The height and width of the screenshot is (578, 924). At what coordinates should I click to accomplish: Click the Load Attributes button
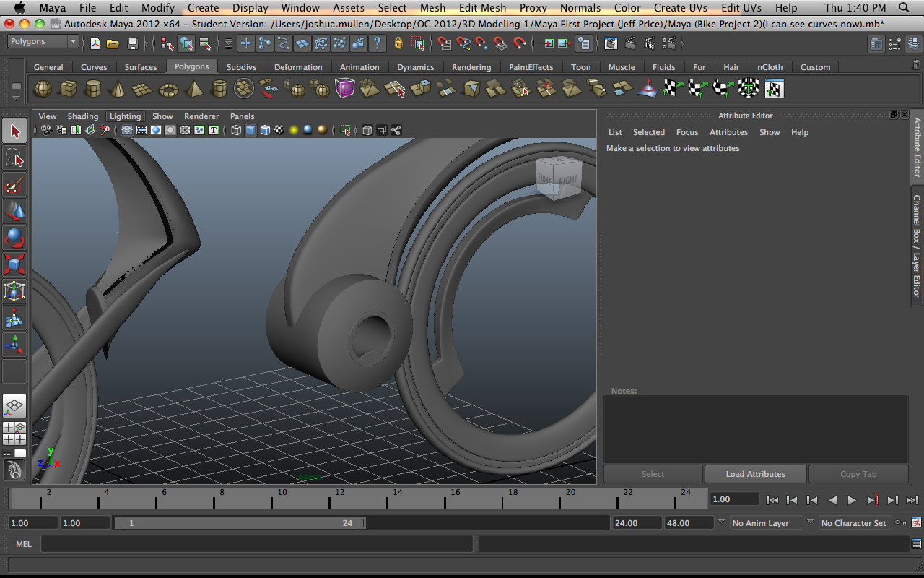pos(755,474)
